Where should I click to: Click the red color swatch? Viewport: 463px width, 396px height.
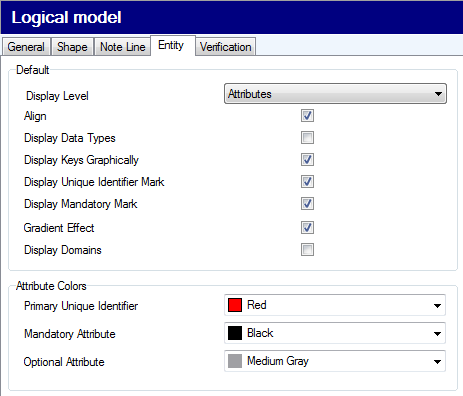(235, 305)
